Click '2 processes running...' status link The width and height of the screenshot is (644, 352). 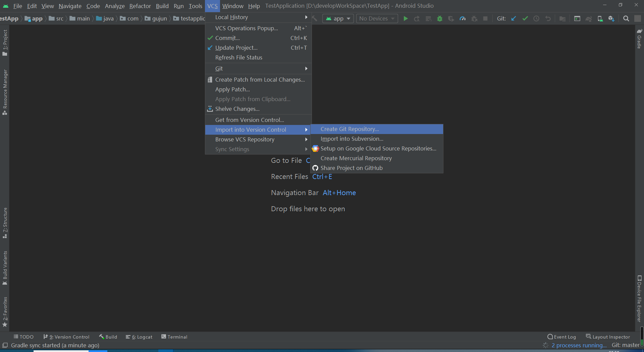[x=579, y=345]
